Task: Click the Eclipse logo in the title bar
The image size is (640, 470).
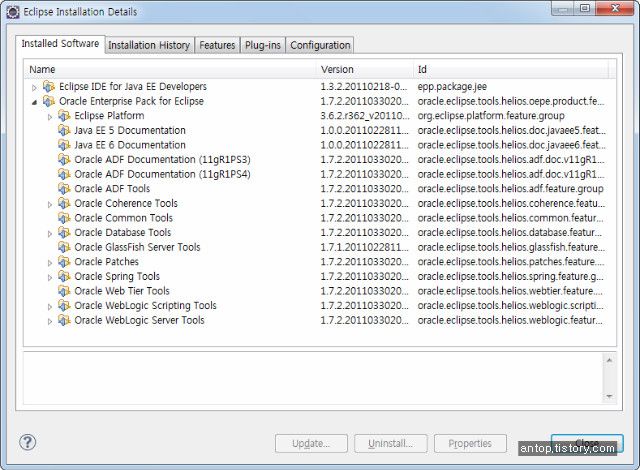Action: pyautogui.click(x=13, y=12)
